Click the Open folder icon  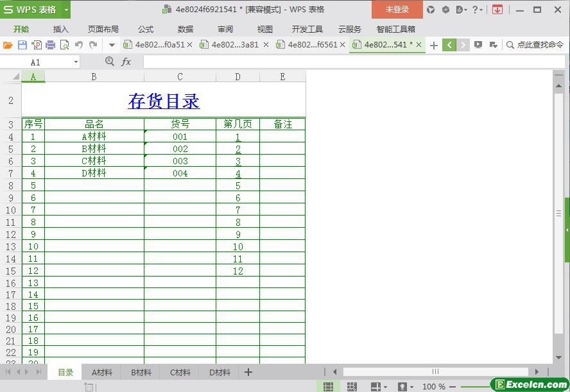click(8, 45)
